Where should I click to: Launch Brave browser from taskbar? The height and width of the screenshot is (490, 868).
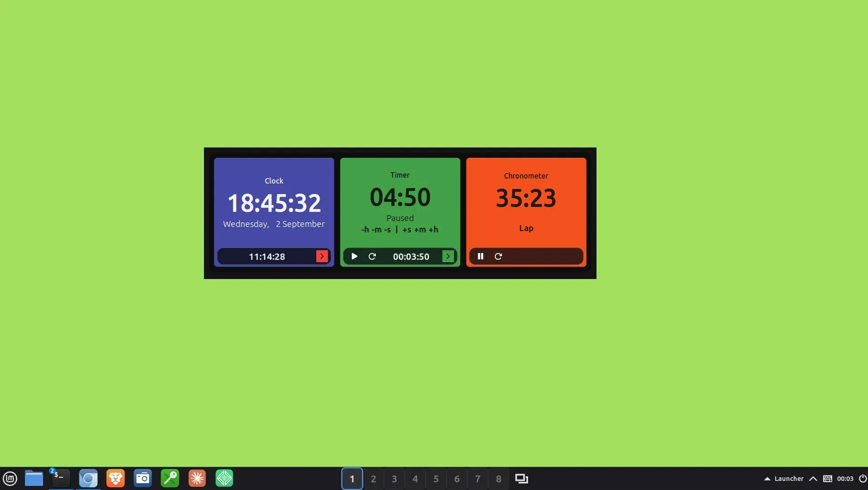click(116, 479)
